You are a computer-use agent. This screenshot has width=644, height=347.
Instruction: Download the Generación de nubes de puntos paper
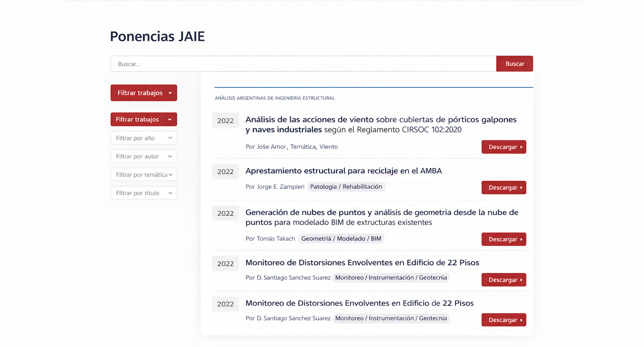(x=504, y=239)
